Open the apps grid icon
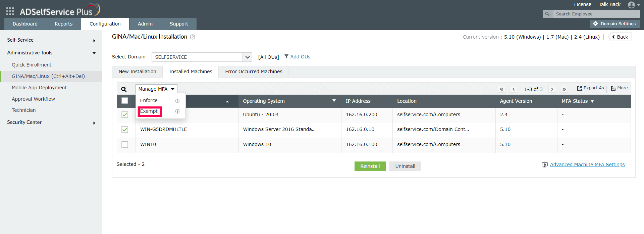The height and width of the screenshot is (234, 644). 10,11
